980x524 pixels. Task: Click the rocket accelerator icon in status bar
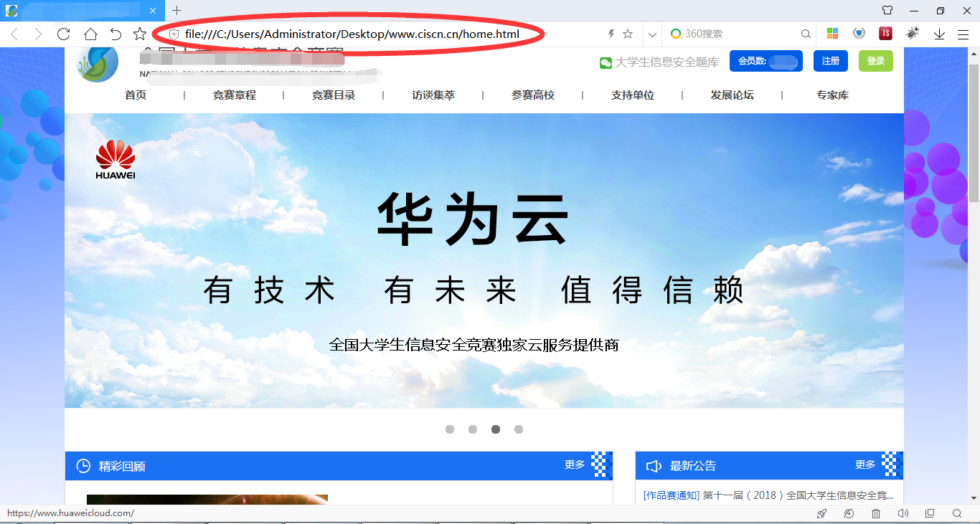point(822,513)
